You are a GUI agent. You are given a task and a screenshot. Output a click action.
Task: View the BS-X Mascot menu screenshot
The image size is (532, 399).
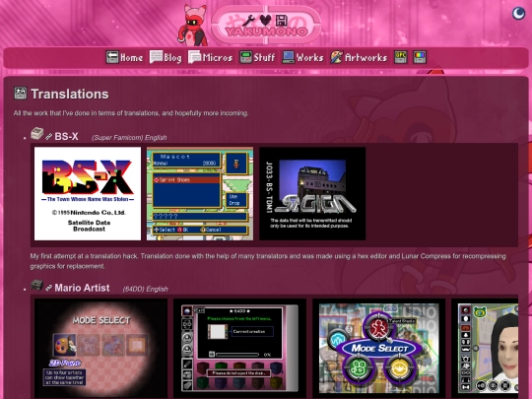(200, 193)
